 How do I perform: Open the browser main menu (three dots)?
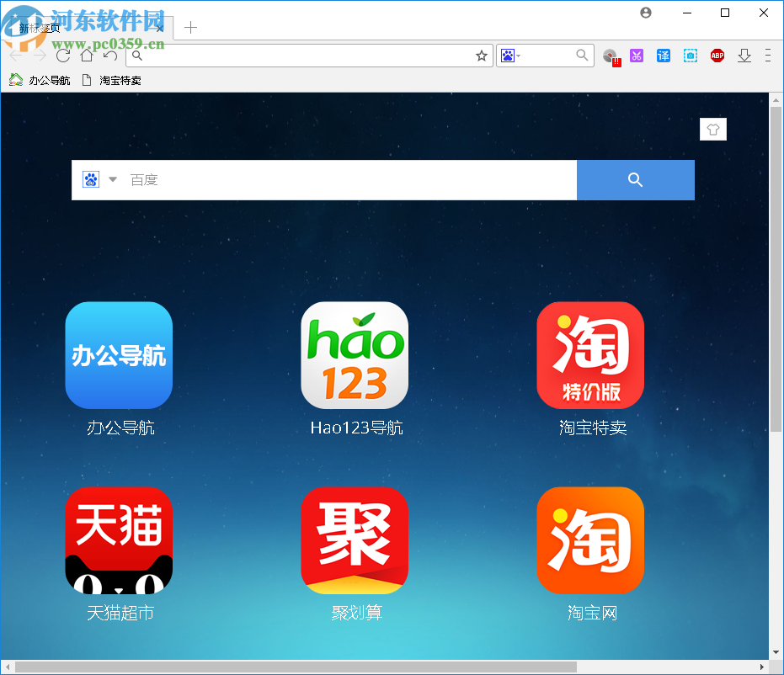tap(768, 56)
